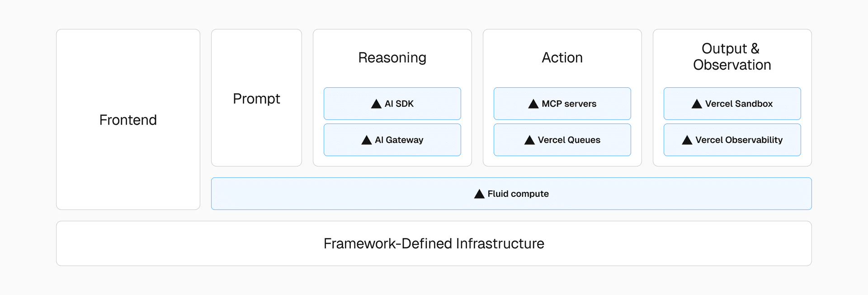Click the Reasoning heading

392,57
